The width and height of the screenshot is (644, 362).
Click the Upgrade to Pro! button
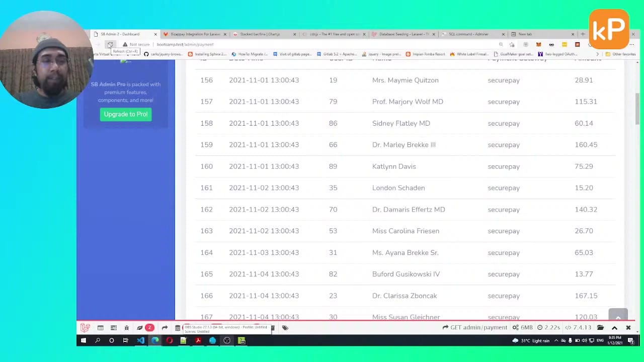click(x=126, y=114)
